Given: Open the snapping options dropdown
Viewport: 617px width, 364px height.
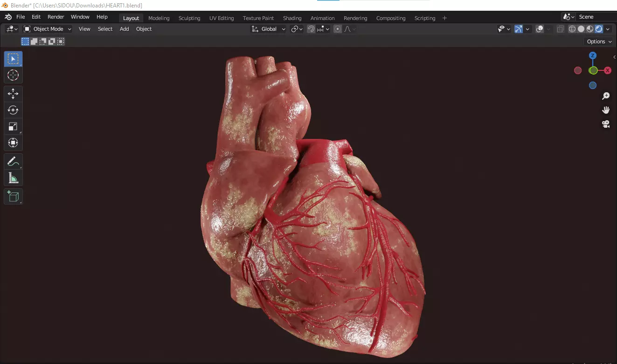Looking at the screenshot, I should coord(324,29).
